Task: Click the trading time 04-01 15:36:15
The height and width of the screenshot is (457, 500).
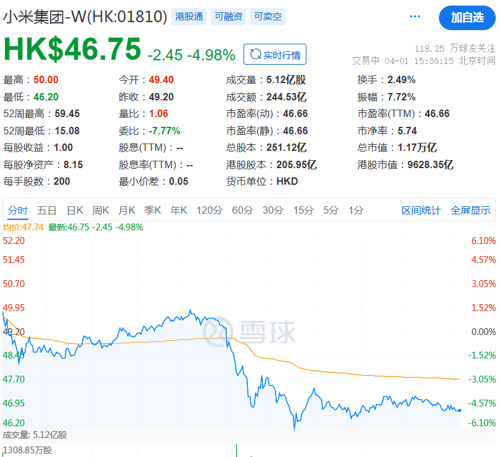Action: pyautogui.click(x=419, y=61)
